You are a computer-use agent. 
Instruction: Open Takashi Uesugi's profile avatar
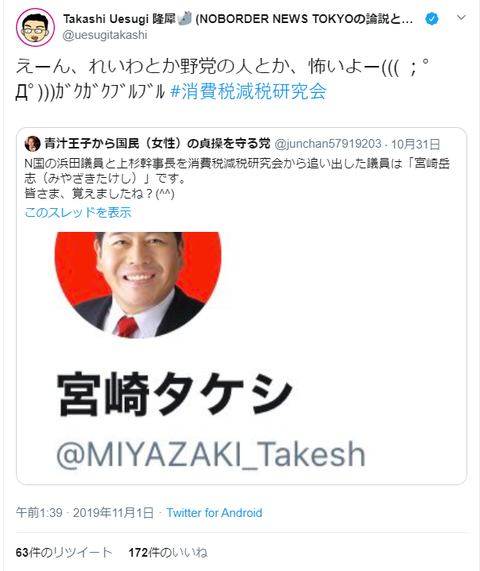(x=35, y=27)
